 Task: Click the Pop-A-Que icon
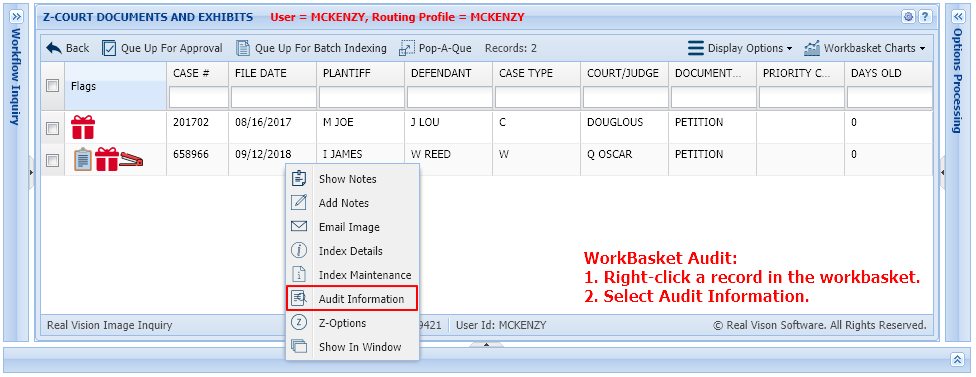407,48
